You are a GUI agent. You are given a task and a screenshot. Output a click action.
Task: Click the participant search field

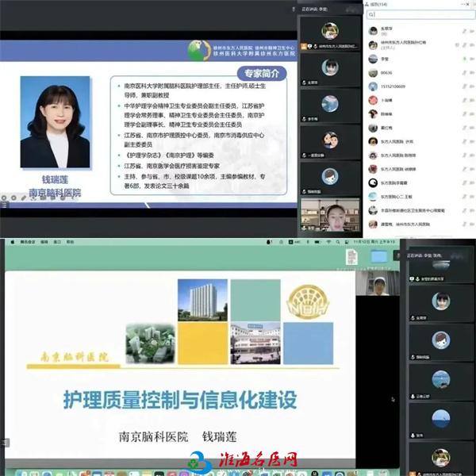click(420, 14)
